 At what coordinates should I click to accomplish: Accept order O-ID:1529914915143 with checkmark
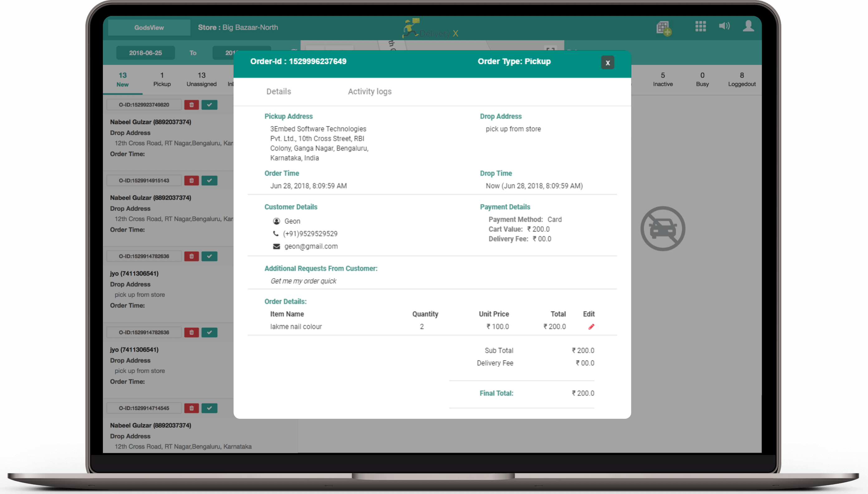point(210,180)
